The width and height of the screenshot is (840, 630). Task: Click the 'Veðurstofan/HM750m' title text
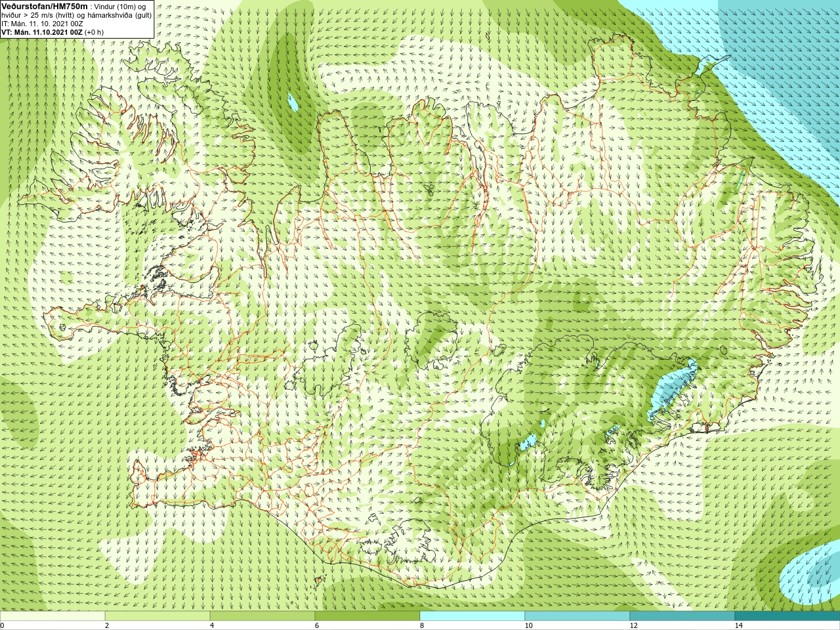pos(45,6)
